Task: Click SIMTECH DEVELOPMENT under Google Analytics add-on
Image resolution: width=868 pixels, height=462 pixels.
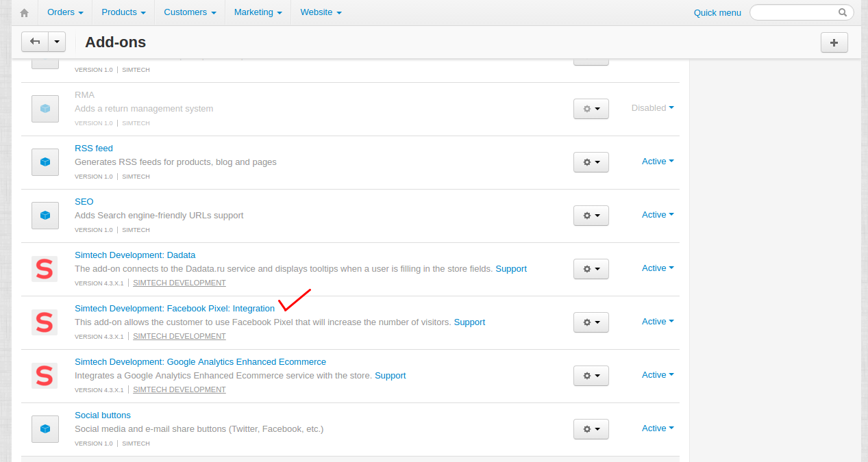Action: (179, 389)
